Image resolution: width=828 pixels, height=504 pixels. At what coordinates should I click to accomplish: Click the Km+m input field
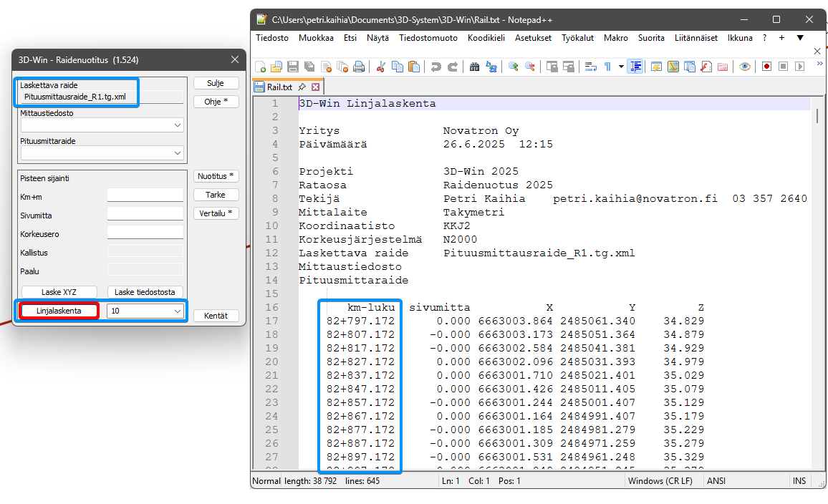145,195
